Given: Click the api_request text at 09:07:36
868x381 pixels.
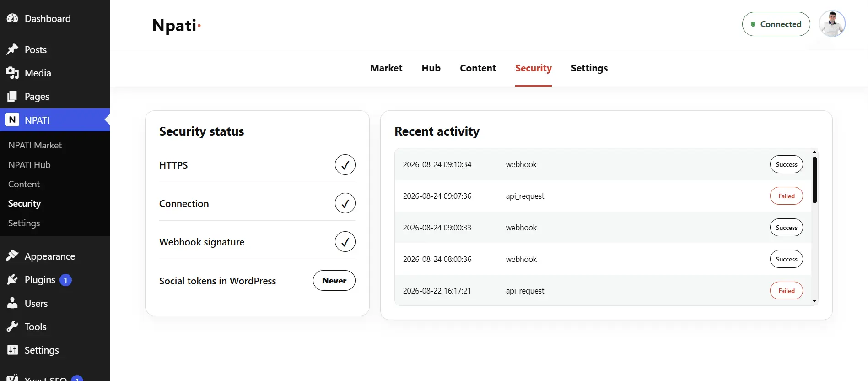Looking at the screenshot, I should (x=525, y=196).
